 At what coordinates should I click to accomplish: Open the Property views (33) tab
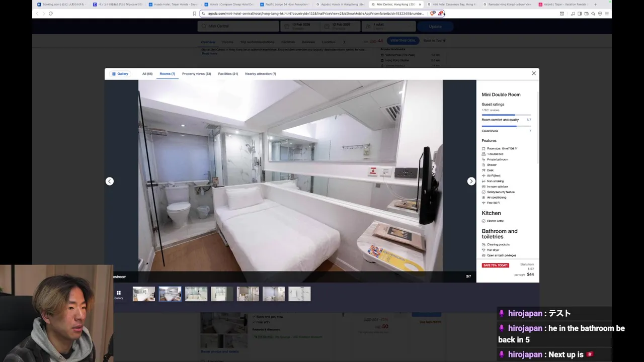coord(196,74)
